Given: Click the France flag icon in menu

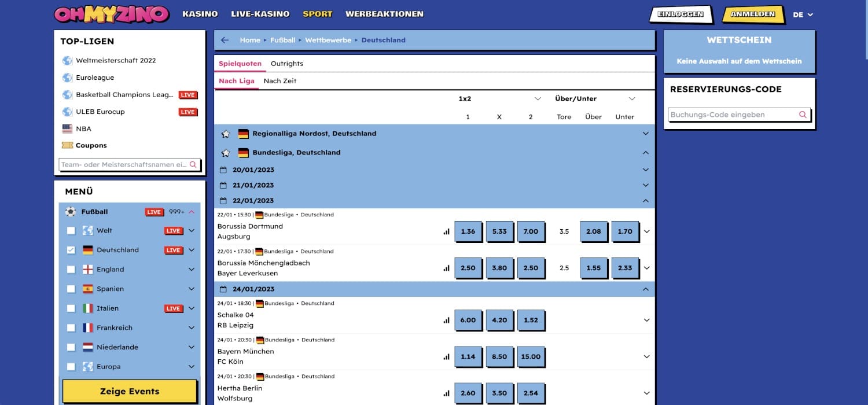Looking at the screenshot, I should [x=88, y=327].
